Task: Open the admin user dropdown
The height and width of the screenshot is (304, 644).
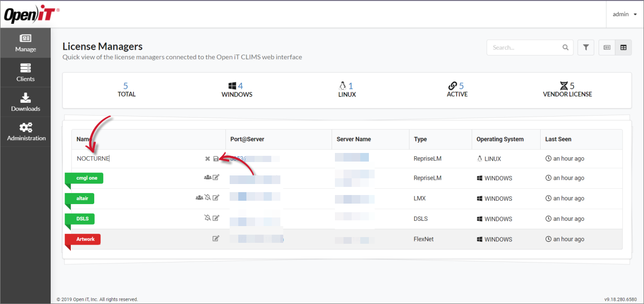Action: click(x=624, y=14)
